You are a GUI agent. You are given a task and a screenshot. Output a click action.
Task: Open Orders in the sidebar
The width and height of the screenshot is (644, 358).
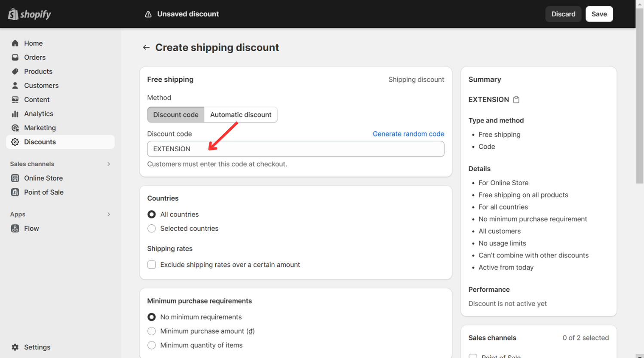(x=60, y=57)
